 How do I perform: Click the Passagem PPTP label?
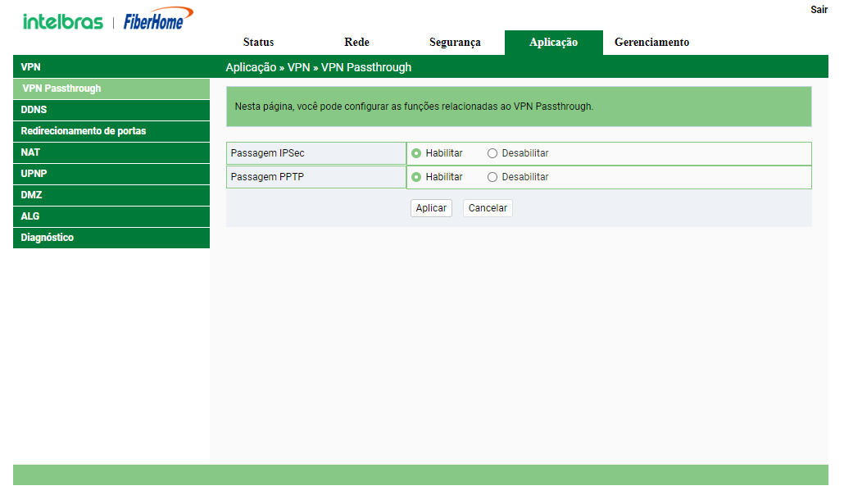(x=267, y=177)
